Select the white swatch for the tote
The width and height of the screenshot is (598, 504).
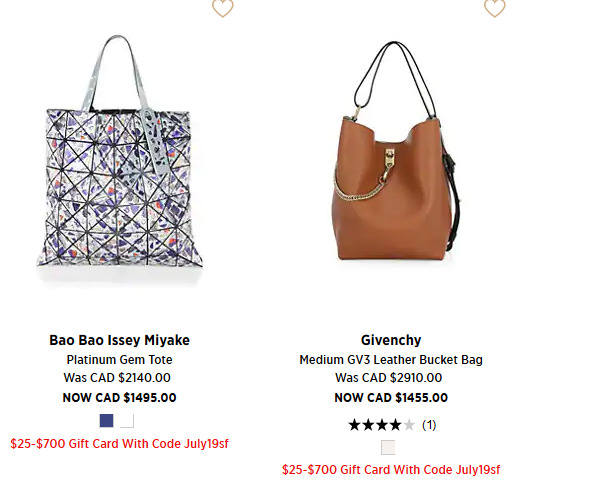[x=127, y=421]
